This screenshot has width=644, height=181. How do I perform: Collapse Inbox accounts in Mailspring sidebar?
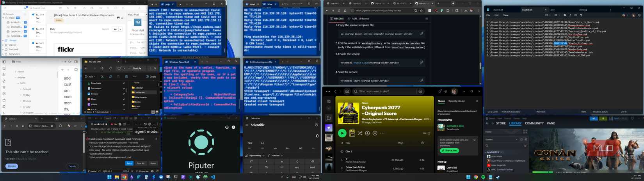coord(3,18)
